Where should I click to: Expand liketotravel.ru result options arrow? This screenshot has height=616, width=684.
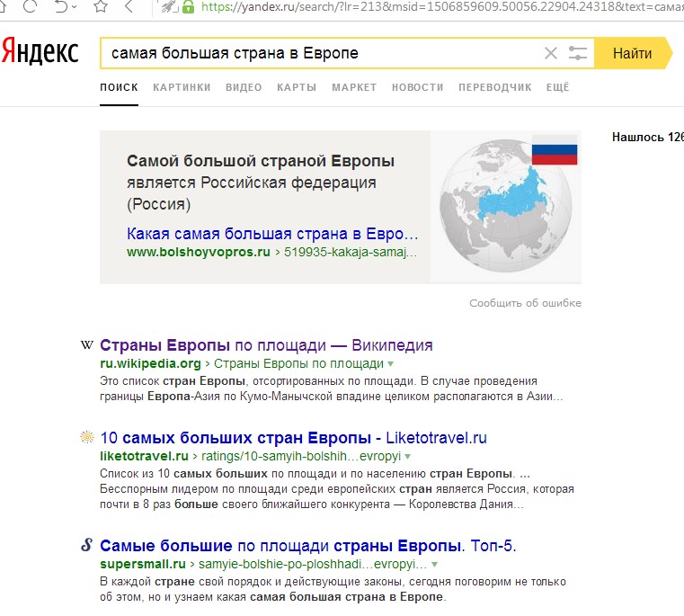point(407,457)
